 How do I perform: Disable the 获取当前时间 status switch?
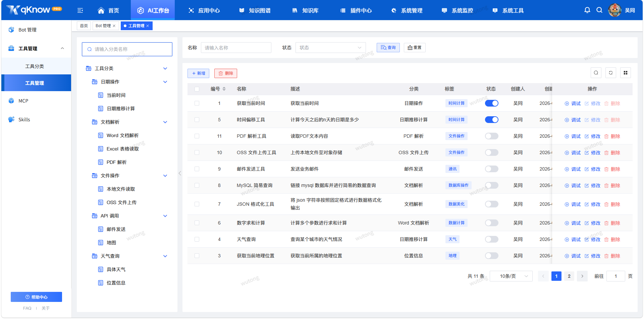pyautogui.click(x=492, y=103)
